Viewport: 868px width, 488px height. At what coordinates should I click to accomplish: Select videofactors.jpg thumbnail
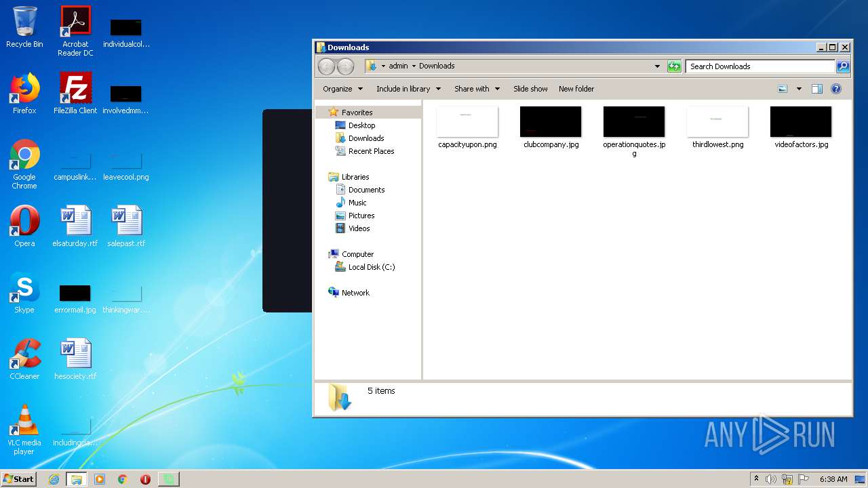801,127
